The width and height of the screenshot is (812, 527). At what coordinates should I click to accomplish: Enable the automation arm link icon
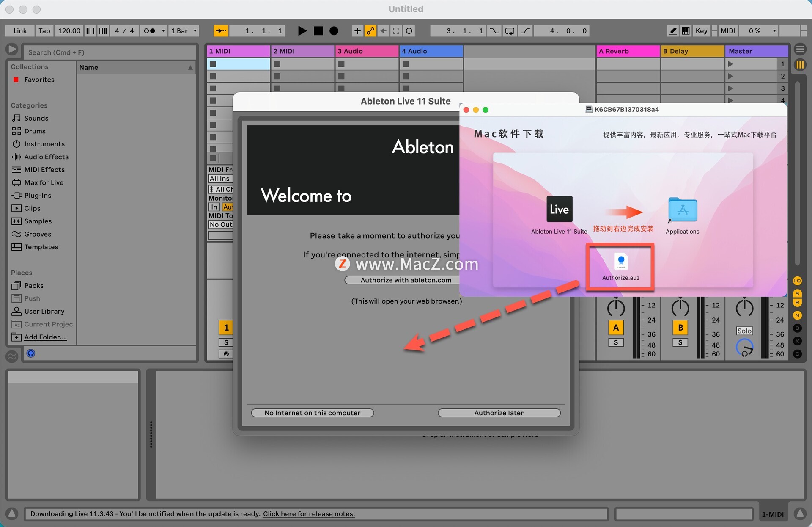370,31
